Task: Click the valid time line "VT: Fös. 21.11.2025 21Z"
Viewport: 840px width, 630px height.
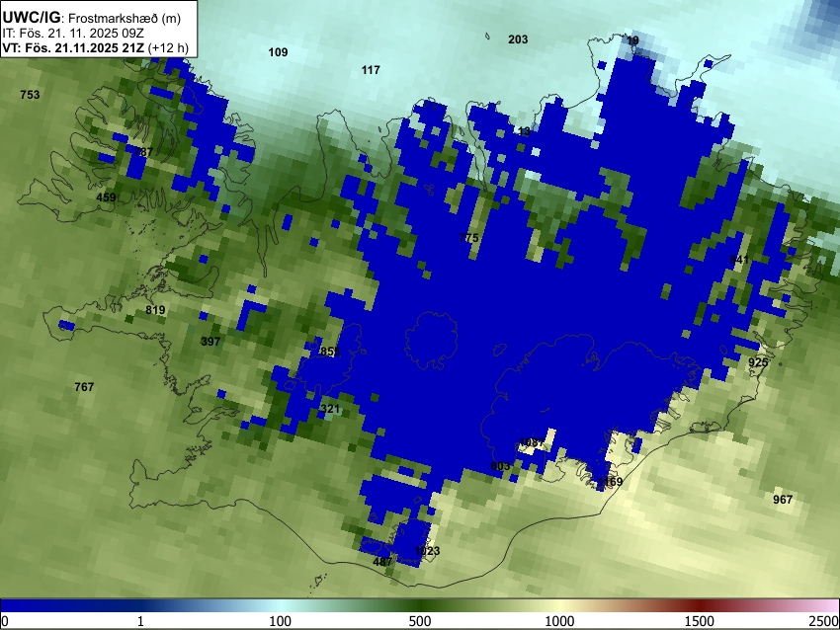Action: click(73, 47)
